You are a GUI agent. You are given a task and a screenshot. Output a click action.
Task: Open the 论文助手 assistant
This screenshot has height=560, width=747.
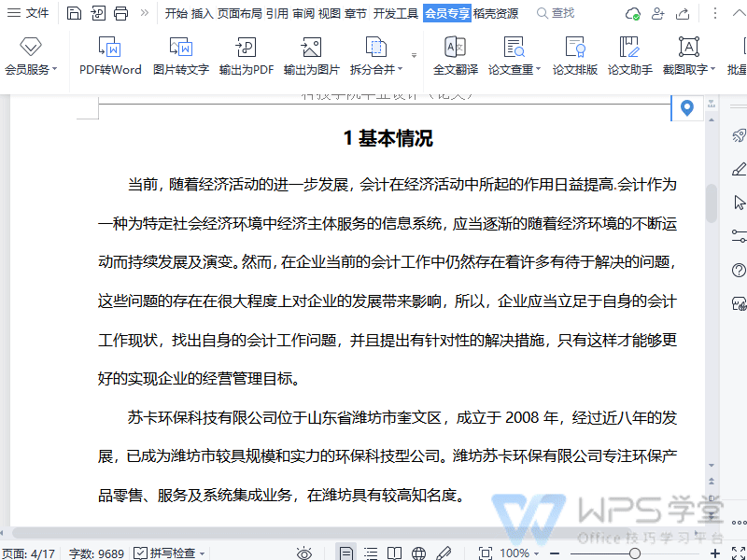tap(629, 56)
